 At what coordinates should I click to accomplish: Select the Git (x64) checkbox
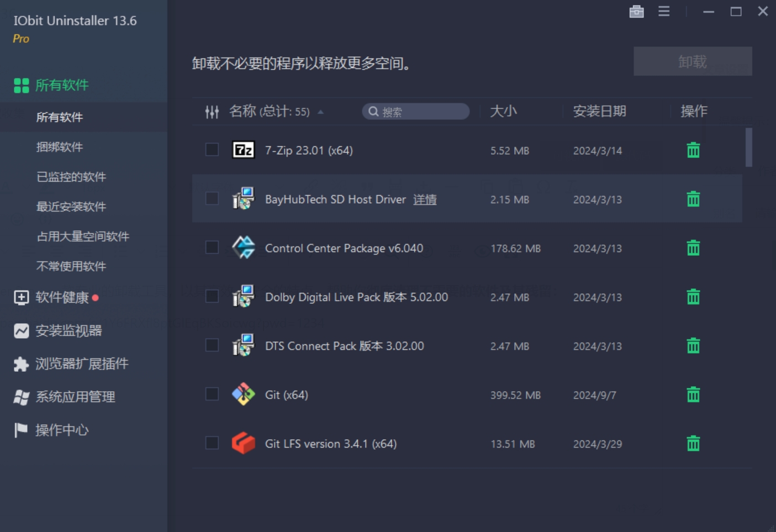(212, 394)
